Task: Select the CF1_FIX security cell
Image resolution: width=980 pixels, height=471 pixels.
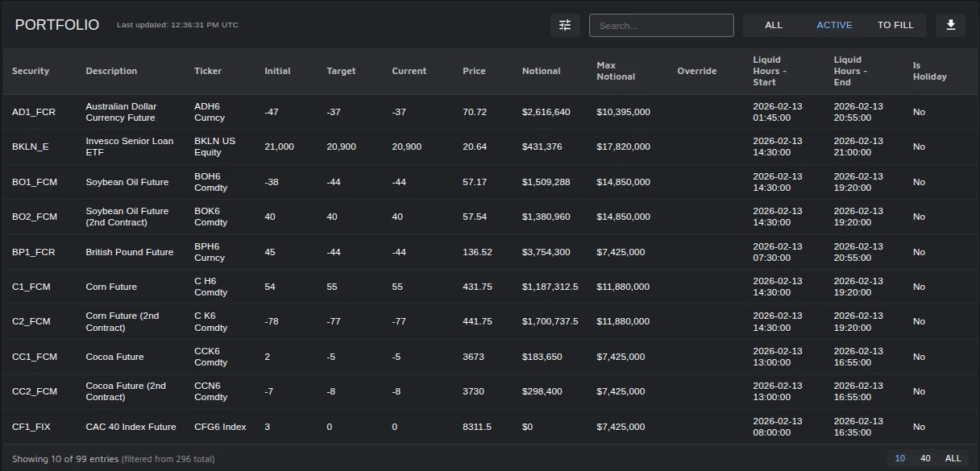Action: tap(31, 427)
